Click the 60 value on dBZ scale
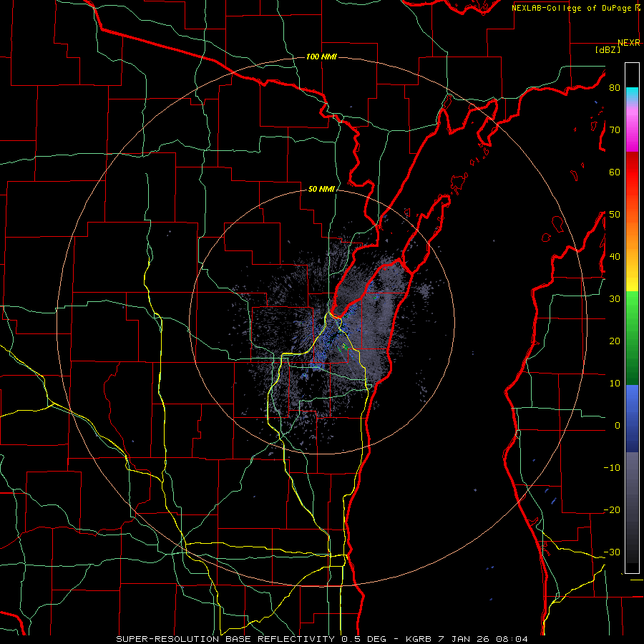 click(615, 172)
